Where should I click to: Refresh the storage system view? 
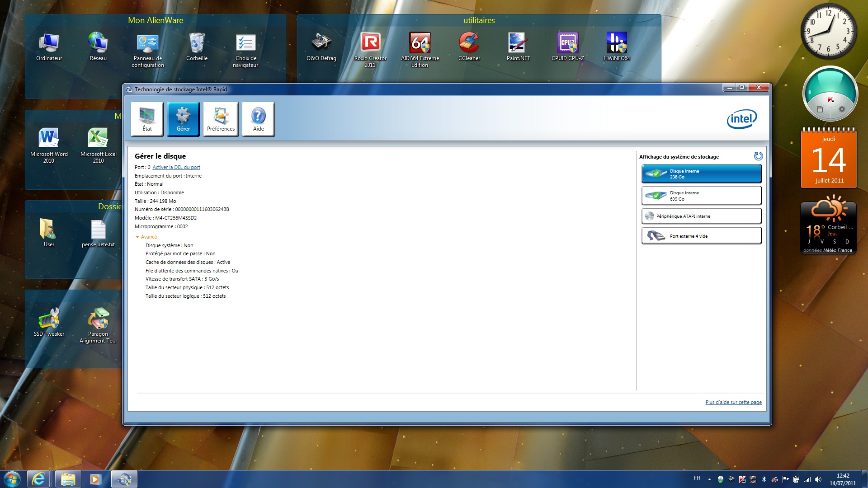coord(758,156)
